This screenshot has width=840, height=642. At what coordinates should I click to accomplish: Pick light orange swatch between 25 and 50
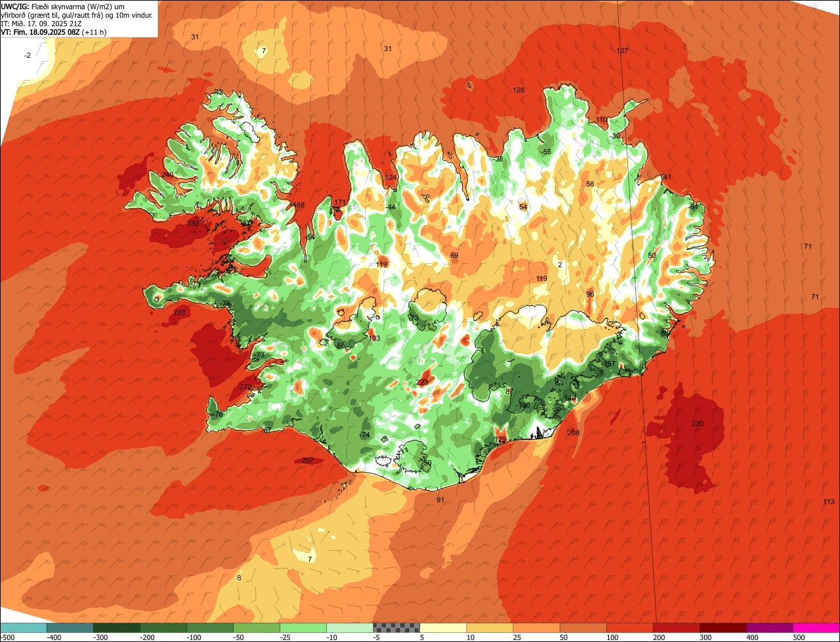536,628
